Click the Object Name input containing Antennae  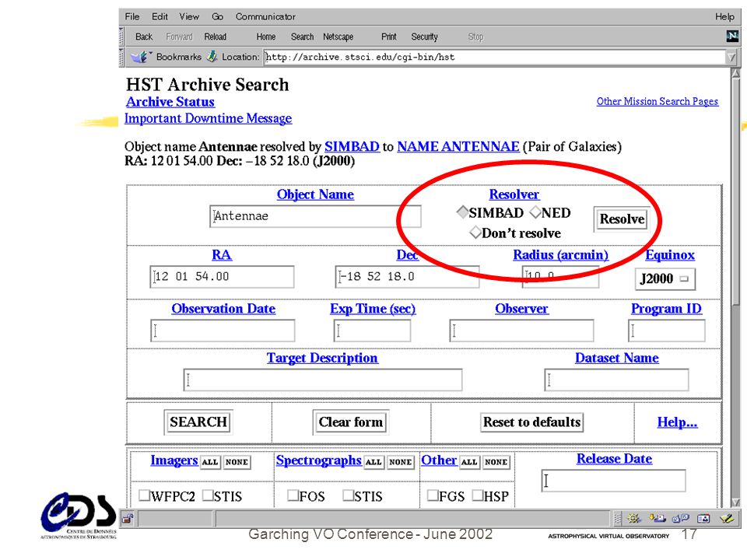point(315,216)
